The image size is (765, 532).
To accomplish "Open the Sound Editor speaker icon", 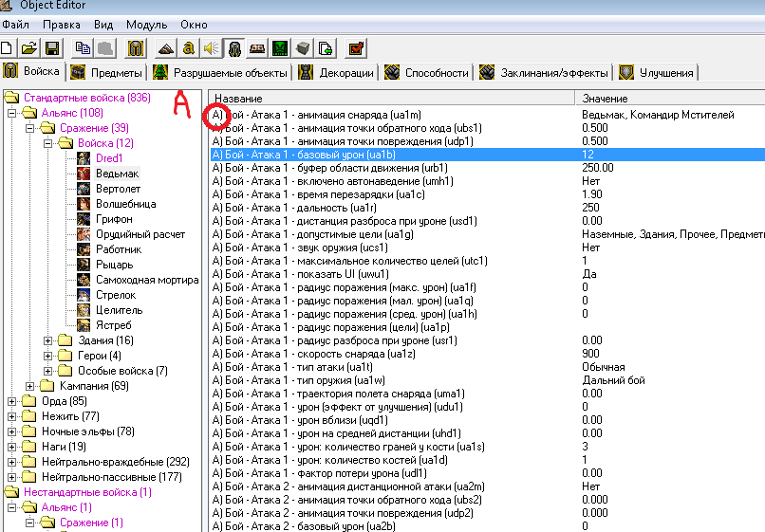I will pyautogui.click(x=211, y=47).
